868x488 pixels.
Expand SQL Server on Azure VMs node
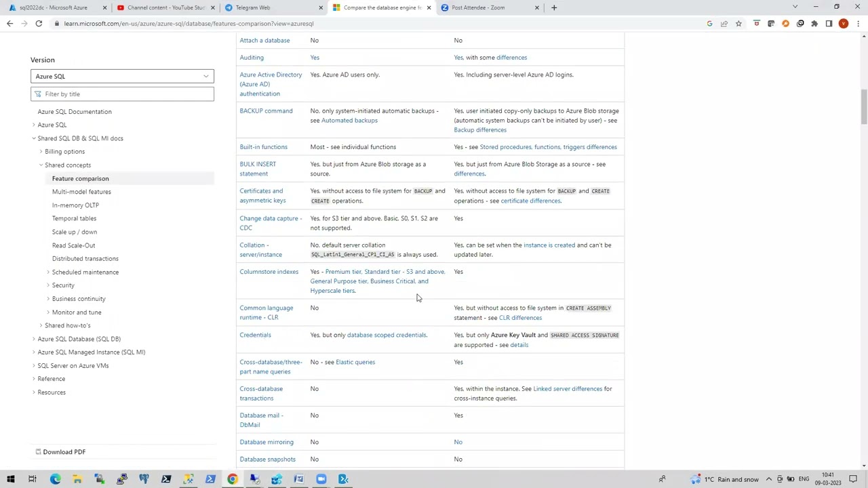pyautogui.click(x=34, y=365)
